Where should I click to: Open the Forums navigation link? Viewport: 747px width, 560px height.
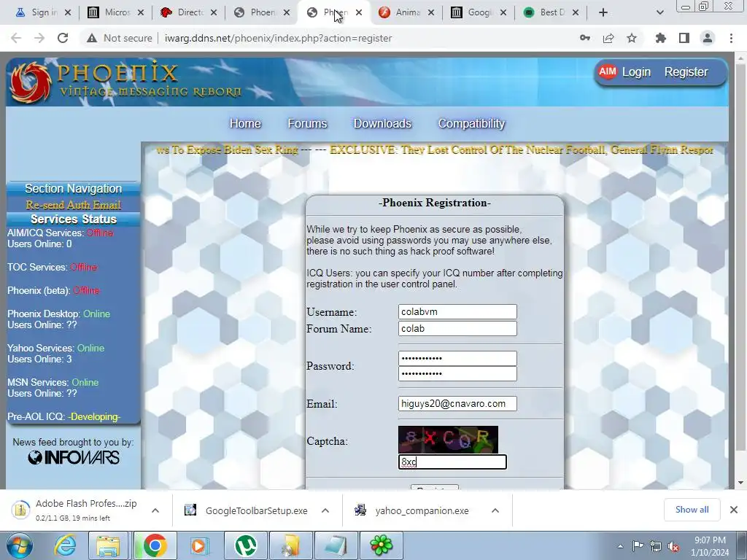click(x=307, y=124)
